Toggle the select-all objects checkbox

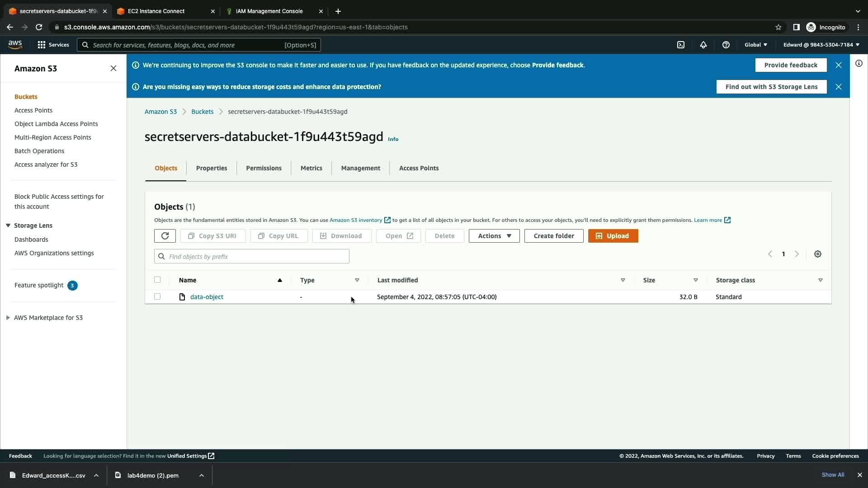click(157, 280)
